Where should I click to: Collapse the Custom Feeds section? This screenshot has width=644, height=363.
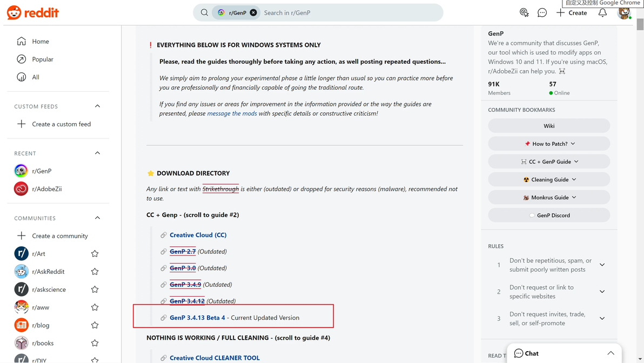click(97, 106)
